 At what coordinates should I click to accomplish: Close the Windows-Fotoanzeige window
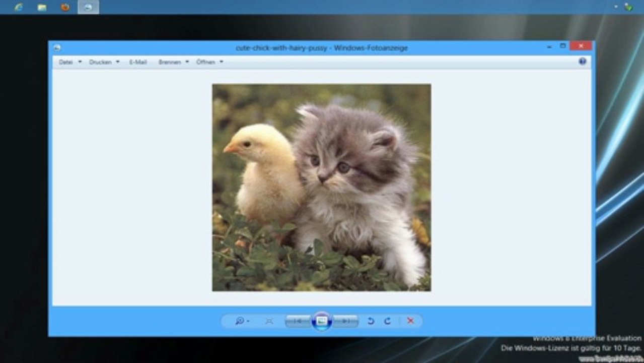click(581, 46)
